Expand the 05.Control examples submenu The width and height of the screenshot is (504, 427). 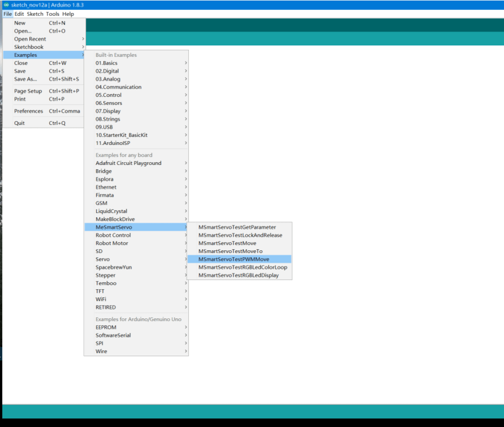pos(136,95)
